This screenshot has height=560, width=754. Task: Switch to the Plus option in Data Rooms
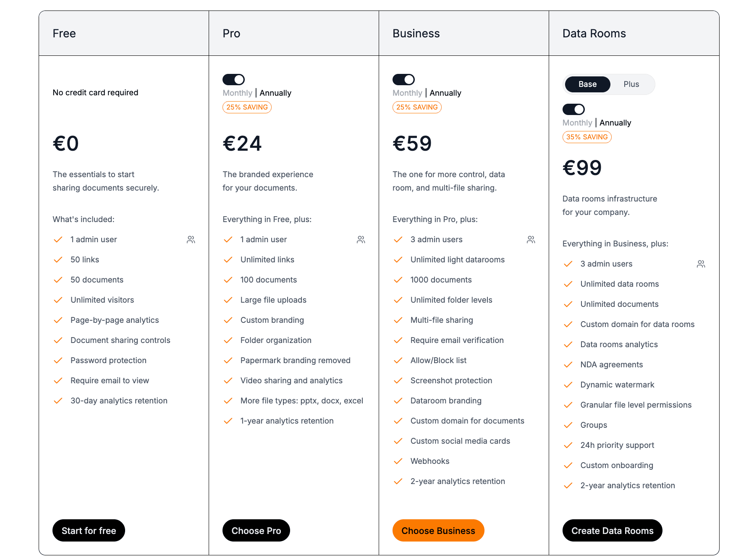click(631, 84)
